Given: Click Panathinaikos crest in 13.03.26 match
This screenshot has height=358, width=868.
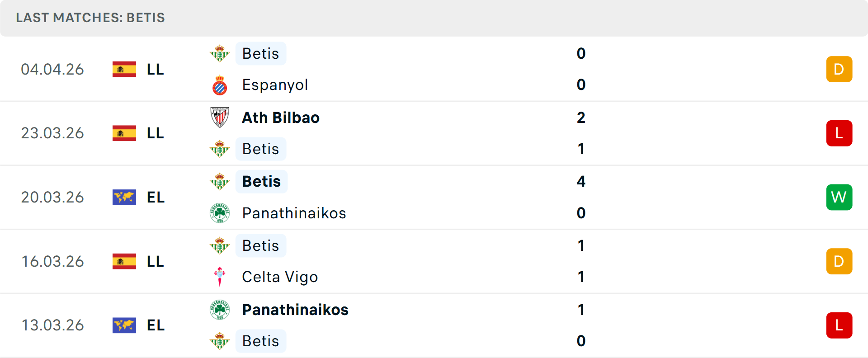Looking at the screenshot, I should [x=220, y=310].
